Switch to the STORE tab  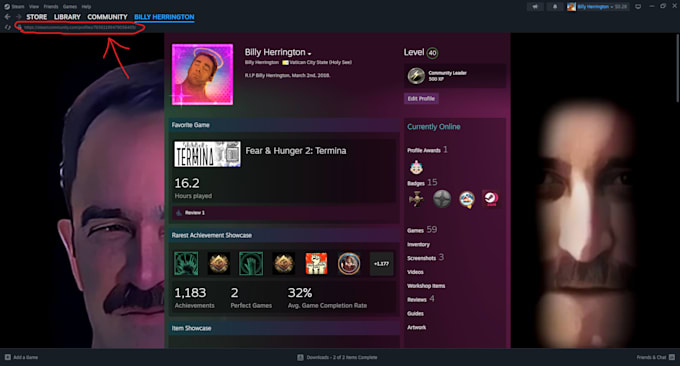click(x=36, y=17)
